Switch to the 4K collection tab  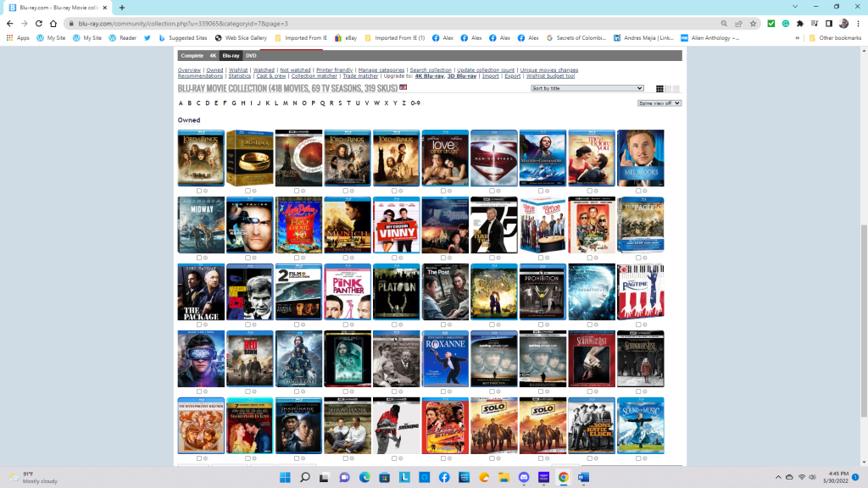click(214, 56)
